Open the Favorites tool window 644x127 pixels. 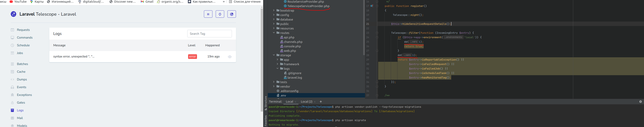pos(266,120)
